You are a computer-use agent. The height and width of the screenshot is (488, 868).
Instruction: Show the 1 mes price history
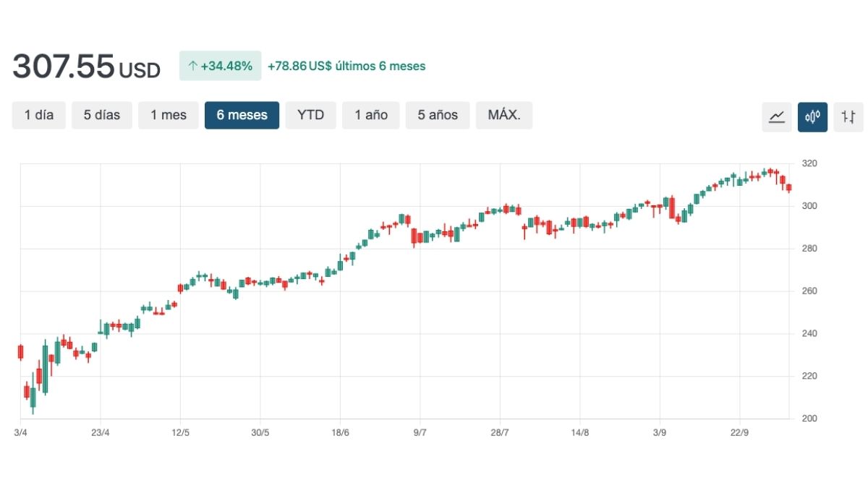click(169, 115)
